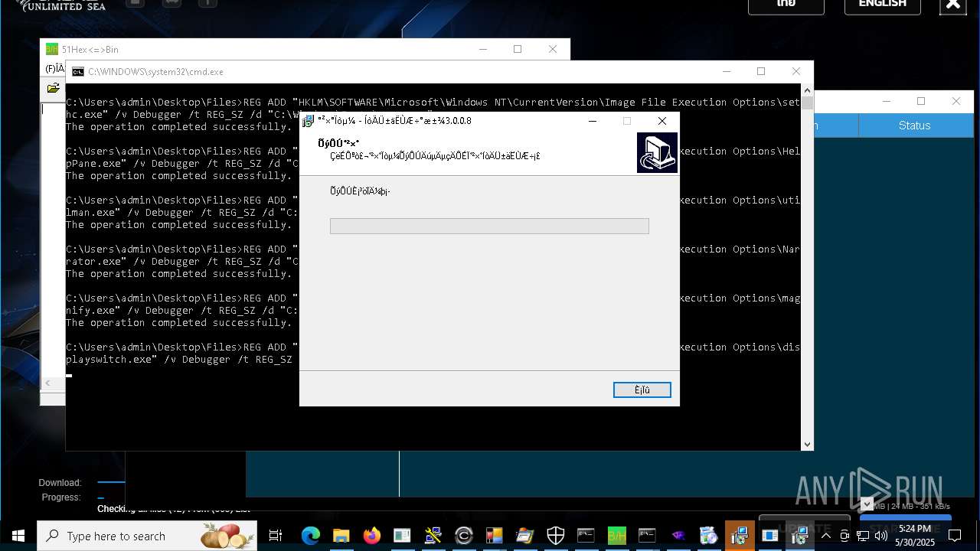Close the game launcher with the X
Image resolution: width=980 pixels, height=551 pixels.
[953, 5]
